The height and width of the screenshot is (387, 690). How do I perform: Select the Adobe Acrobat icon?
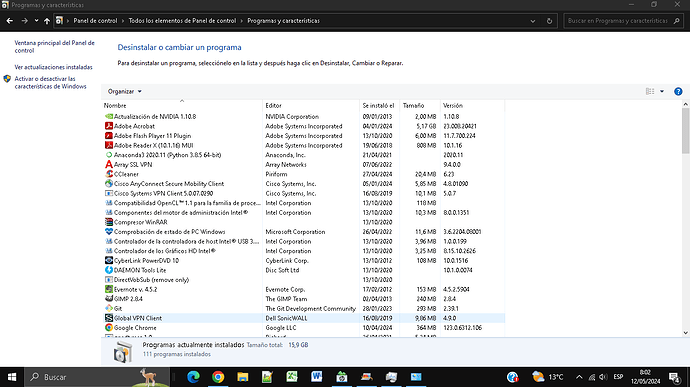click(109, 126)
